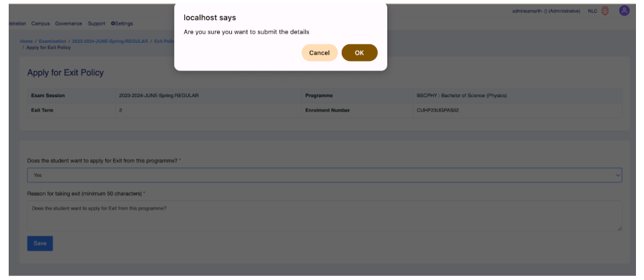Viewport: 644px width, 280px height.
Task: Click the reason for taking exit textarea
Action: point(324,216)
